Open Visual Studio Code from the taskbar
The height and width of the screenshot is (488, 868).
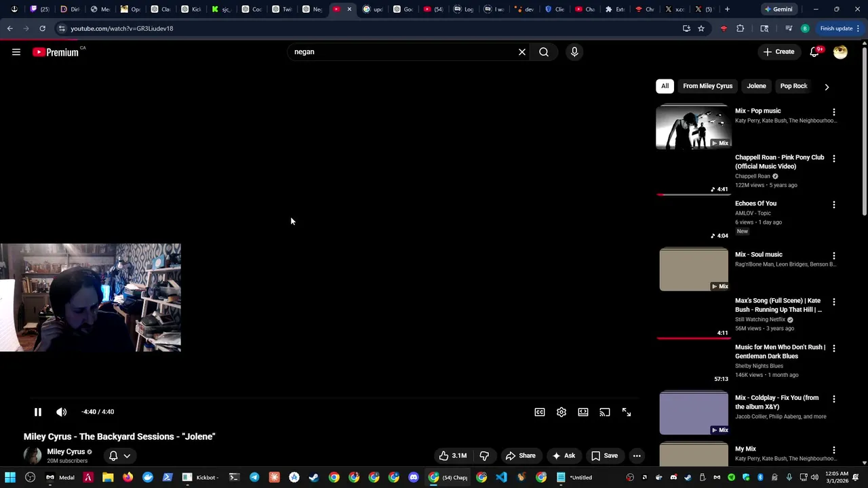501,477
